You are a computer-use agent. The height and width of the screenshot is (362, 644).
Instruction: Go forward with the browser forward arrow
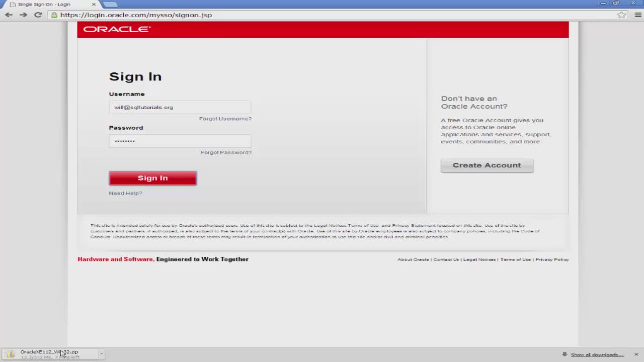[23, 15]
